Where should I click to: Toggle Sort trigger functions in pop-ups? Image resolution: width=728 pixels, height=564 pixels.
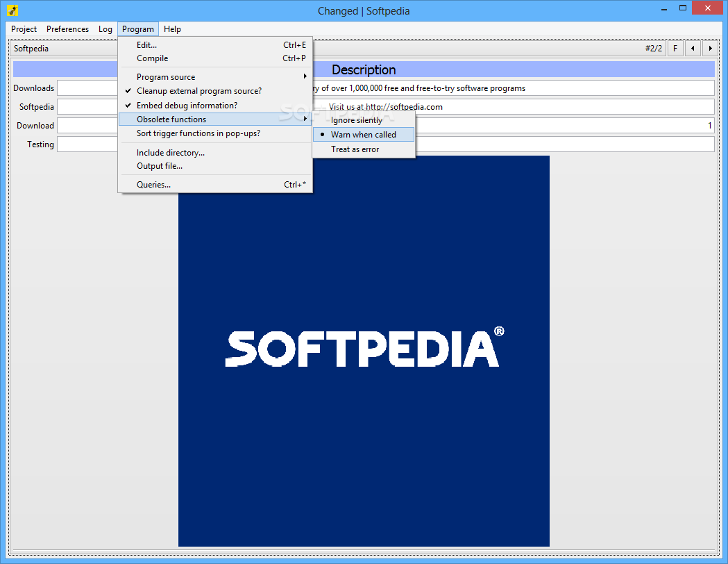click(215, 133)
